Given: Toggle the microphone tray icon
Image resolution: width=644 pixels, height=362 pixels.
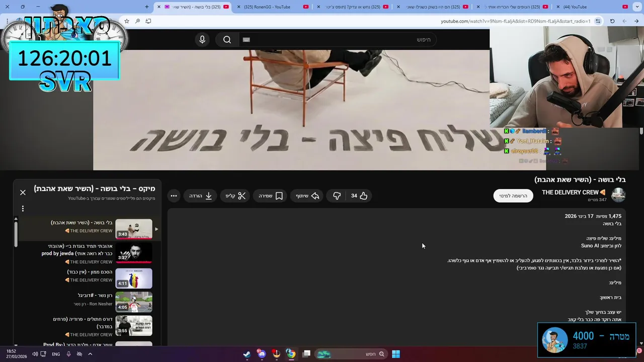Looking at the screenshot, I should tap(69, 354).
